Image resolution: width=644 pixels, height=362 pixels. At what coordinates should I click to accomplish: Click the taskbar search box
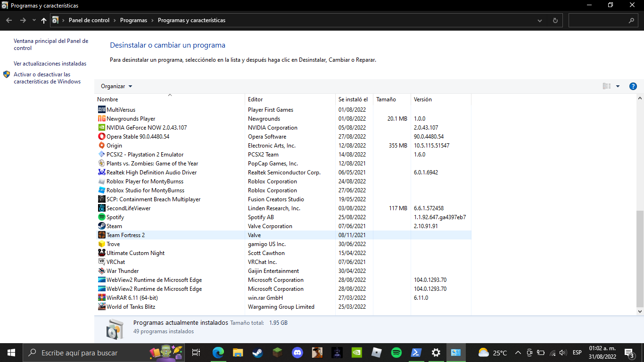coord(104,353)
